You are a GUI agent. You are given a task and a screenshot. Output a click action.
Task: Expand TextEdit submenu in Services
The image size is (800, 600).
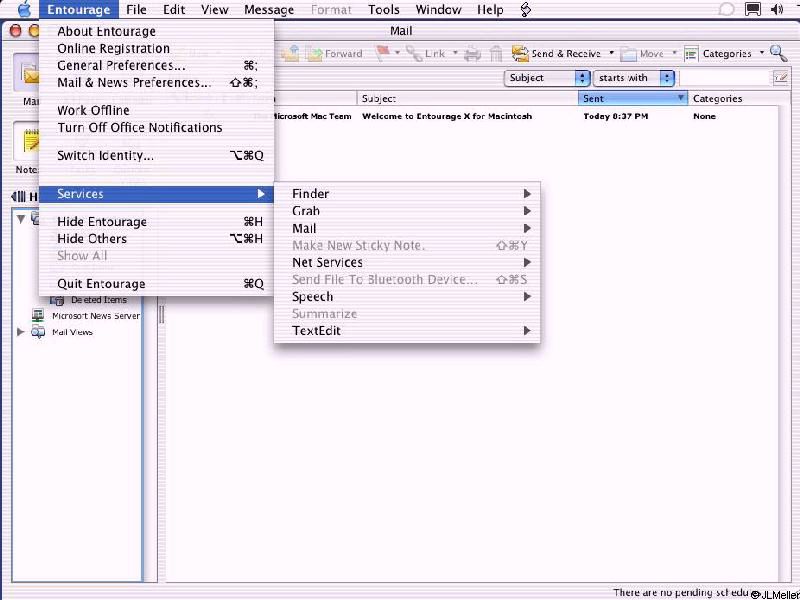[x=407, y=331]
